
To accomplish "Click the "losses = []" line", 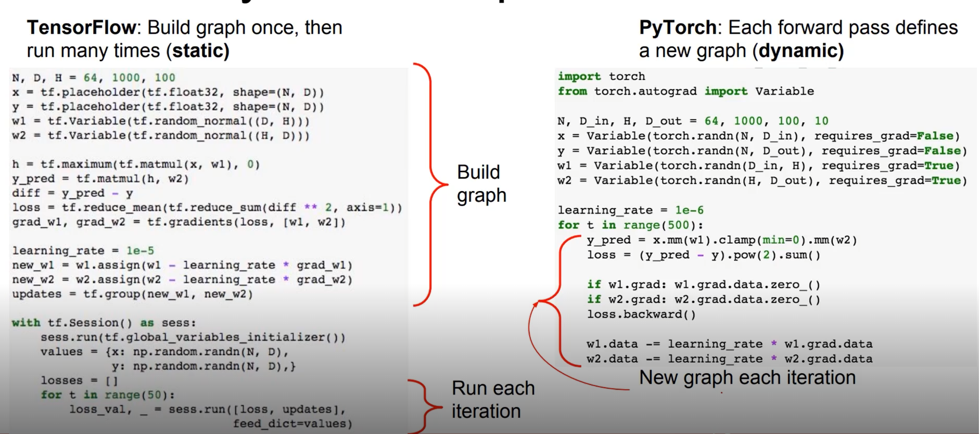I will (x=80, y=380).
